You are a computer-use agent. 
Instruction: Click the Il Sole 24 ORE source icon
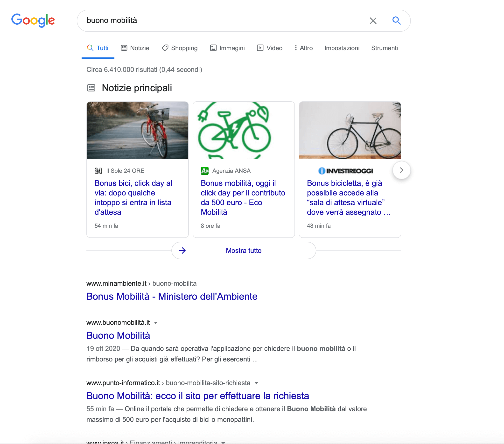98,171
